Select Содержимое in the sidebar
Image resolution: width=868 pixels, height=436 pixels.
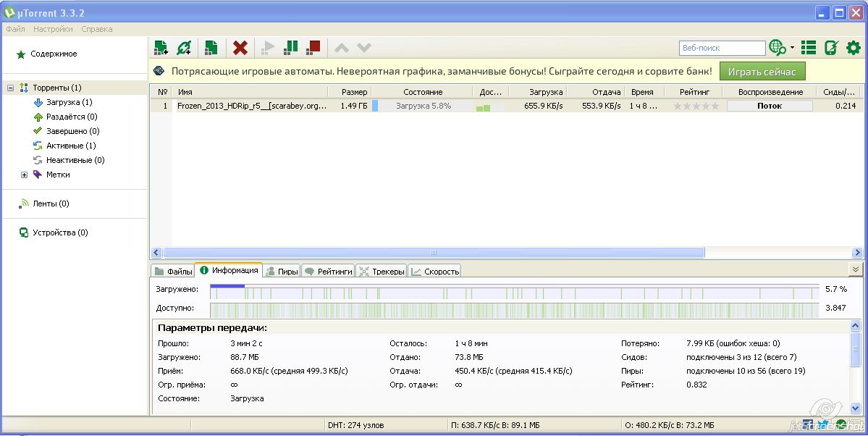(54, 54)
